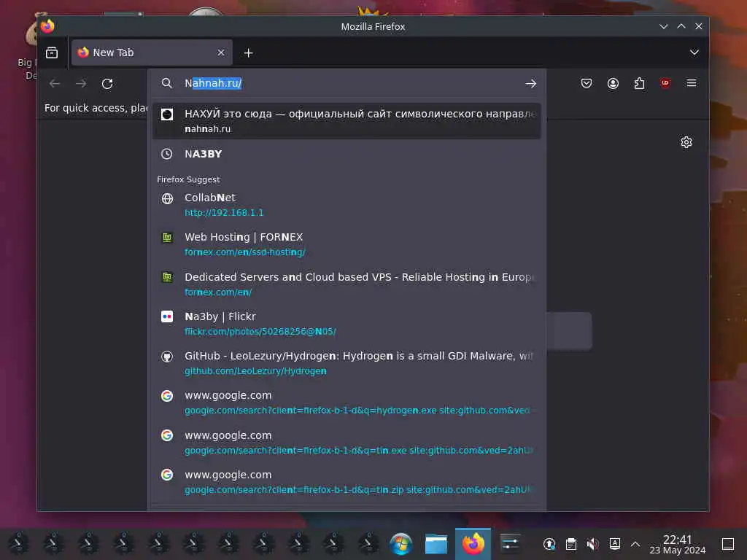Open google.com tin.exe search suggestion
The height and width of the screenshot is (560, 747).
(347, 443)
